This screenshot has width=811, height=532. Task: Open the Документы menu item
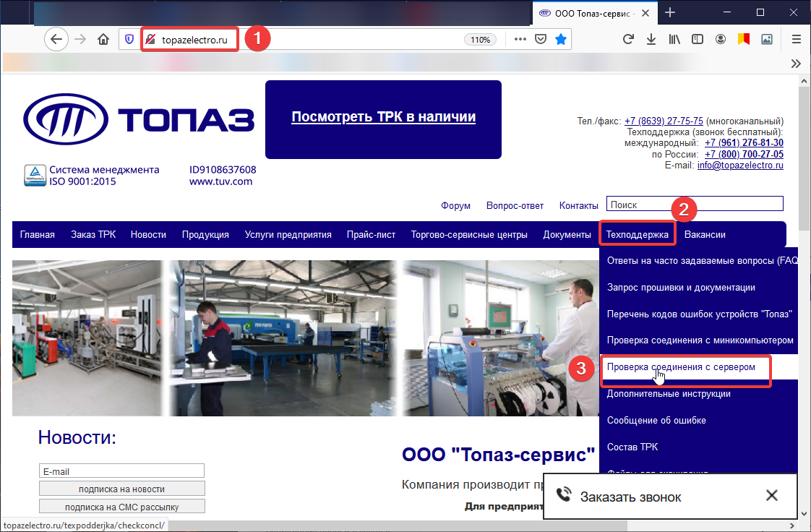click(x=567, y=235)
